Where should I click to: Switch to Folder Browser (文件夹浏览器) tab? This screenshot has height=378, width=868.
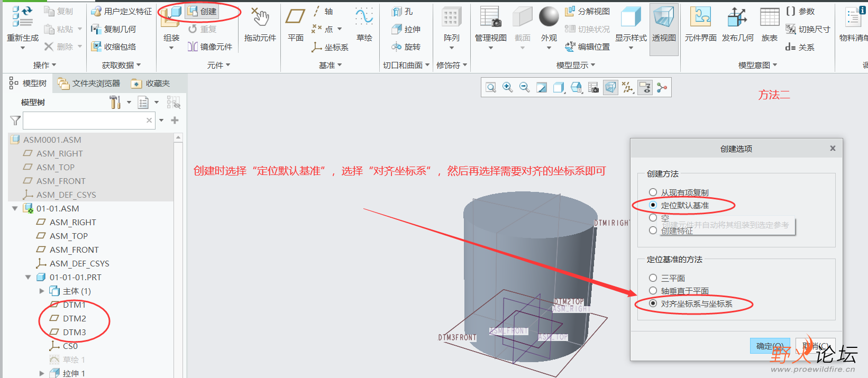point(89,83)
